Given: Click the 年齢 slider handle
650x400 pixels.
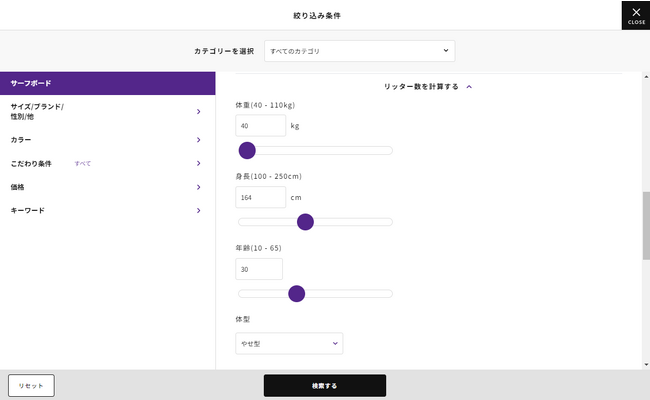Looking at the screenshot, I should point(296,293).
